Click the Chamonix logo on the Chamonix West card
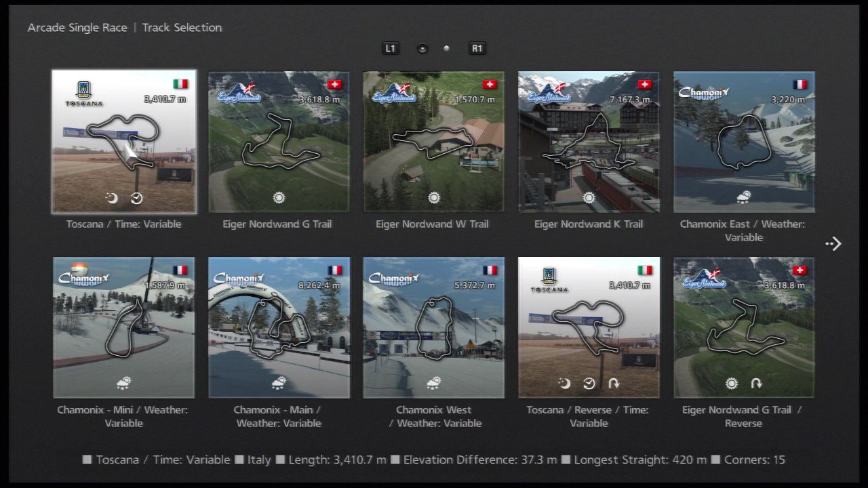The height and width of the screenshot is (488, 868). point(394,279)
